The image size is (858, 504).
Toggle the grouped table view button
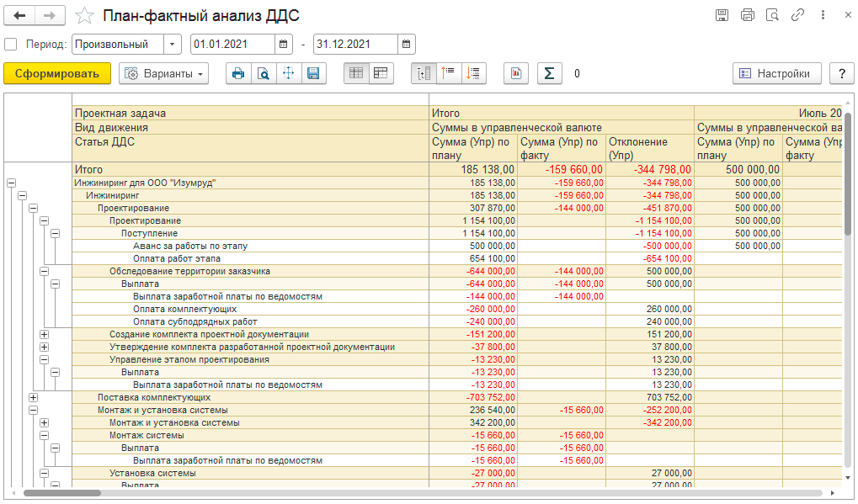click(x=381, y=73)
